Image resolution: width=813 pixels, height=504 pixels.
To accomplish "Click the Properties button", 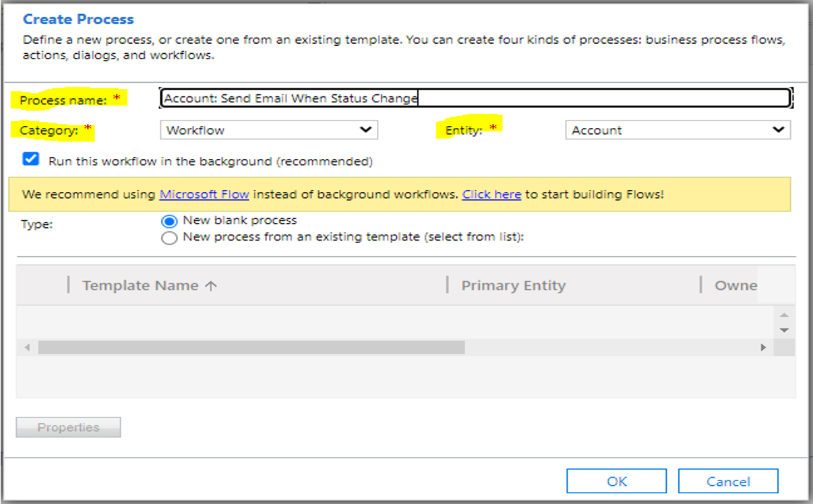I will point(68,428).
